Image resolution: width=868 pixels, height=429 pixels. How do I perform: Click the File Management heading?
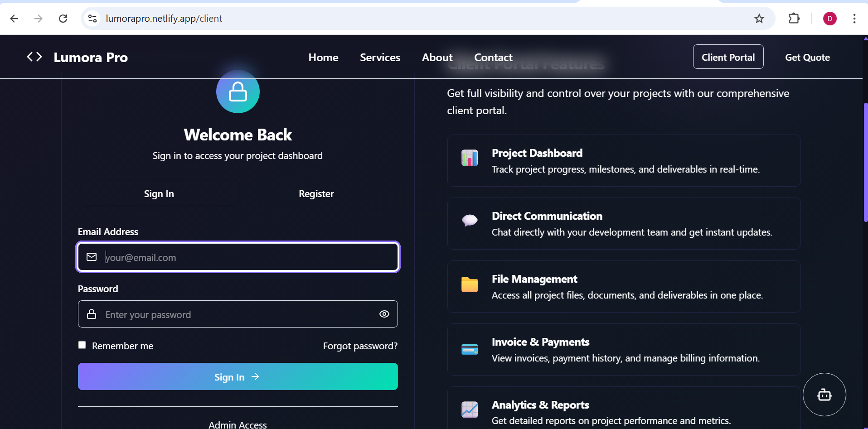[534, 279]
